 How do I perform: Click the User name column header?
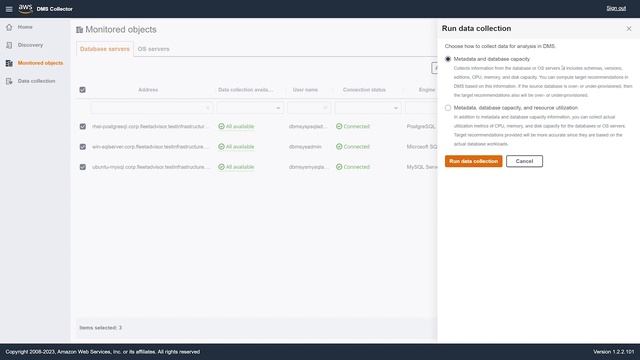pyautogui.click(x=305, y=90)
